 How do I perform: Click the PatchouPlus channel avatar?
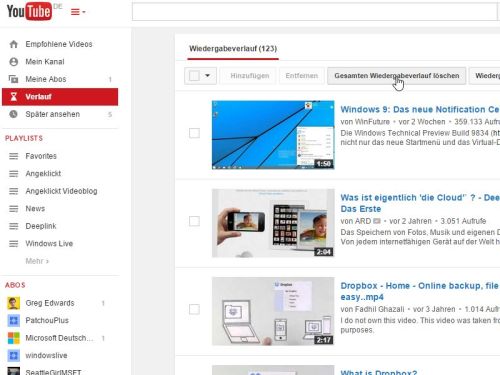[13, 320]
